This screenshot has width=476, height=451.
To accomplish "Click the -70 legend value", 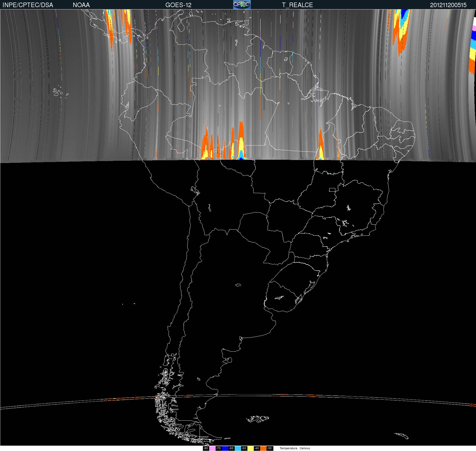I will (x=219, y=448).
